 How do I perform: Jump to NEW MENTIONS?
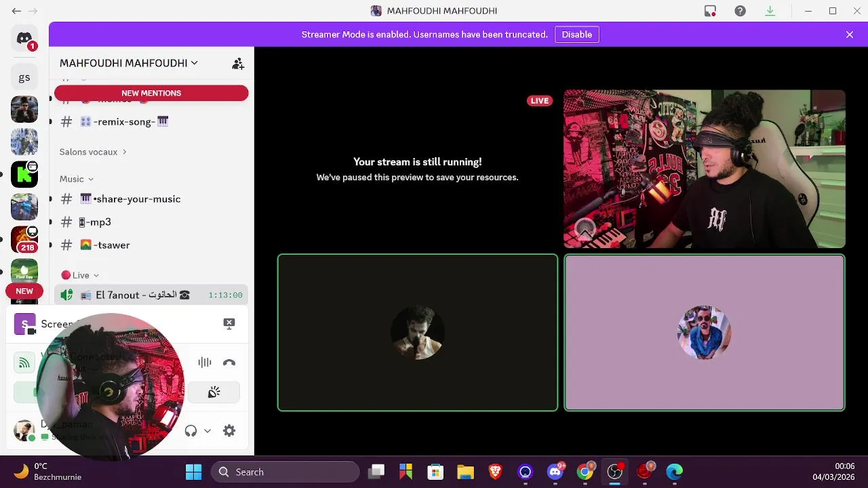click(x=151, y=93)
